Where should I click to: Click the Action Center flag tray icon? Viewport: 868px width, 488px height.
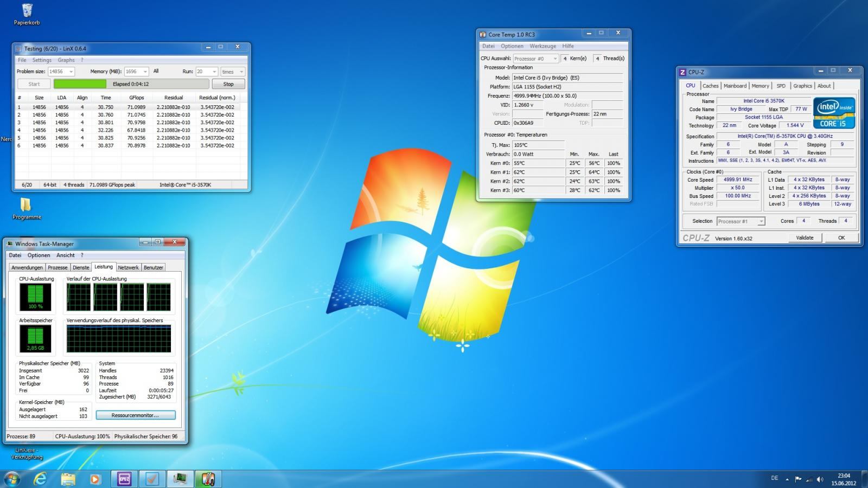[x=798, y=479]
